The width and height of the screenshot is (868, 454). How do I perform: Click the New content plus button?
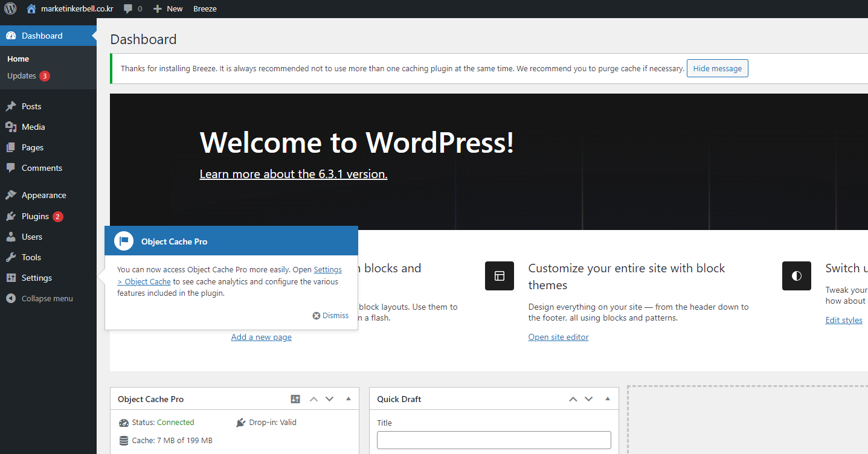click(x=168, y=8)
